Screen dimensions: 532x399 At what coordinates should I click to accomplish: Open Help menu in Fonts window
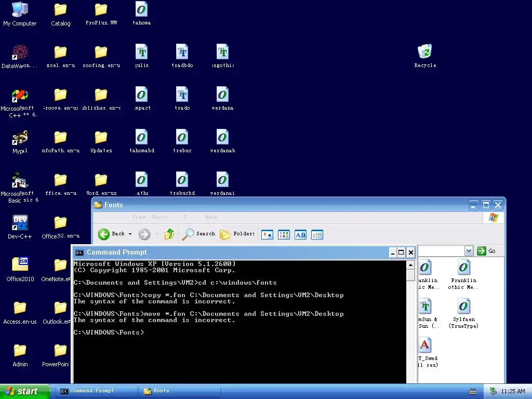(211, 217)
